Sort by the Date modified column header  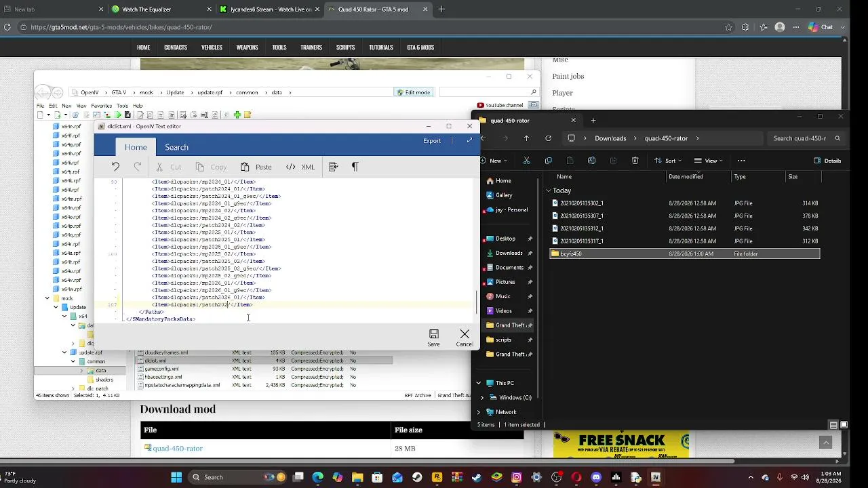(x=686, y=177)
